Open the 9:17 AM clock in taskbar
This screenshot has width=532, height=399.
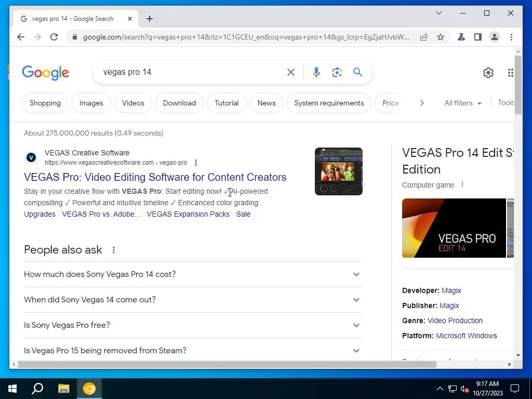[x=487, y=389]
